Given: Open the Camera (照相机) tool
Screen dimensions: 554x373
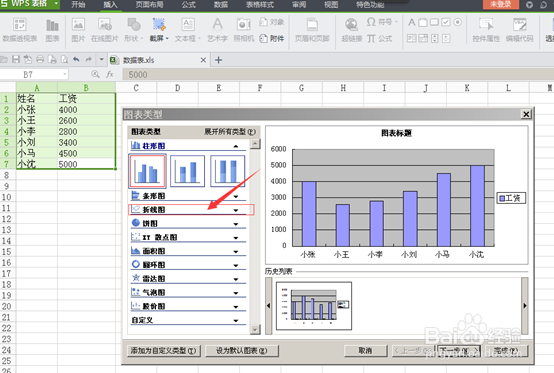Looking at the screenshot, I should (x=244, y=30).
